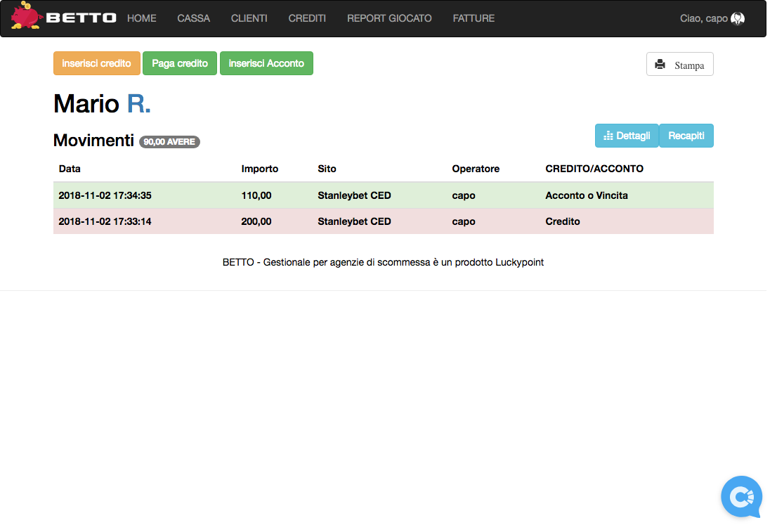Viewport: 777px width, 532px height.
Task: Click the chart icon in Dettagli button
Action: [x=608, y=136]
